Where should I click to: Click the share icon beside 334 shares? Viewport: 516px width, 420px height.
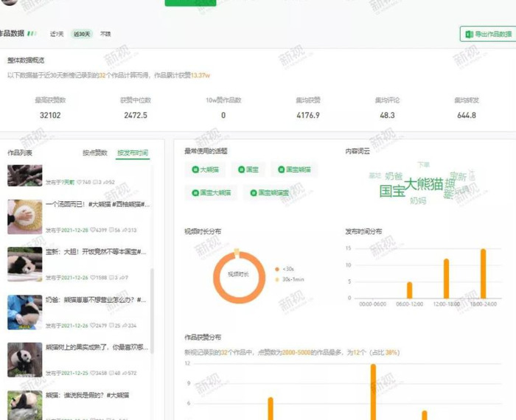pyautogui.click(x=125, y=326)
